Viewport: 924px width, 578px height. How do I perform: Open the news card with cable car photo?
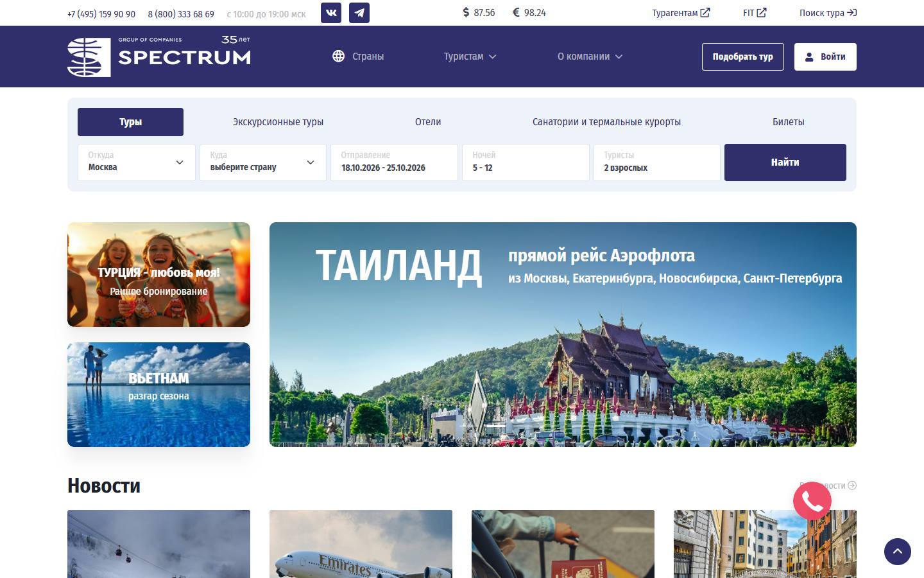tap(158, 544)
